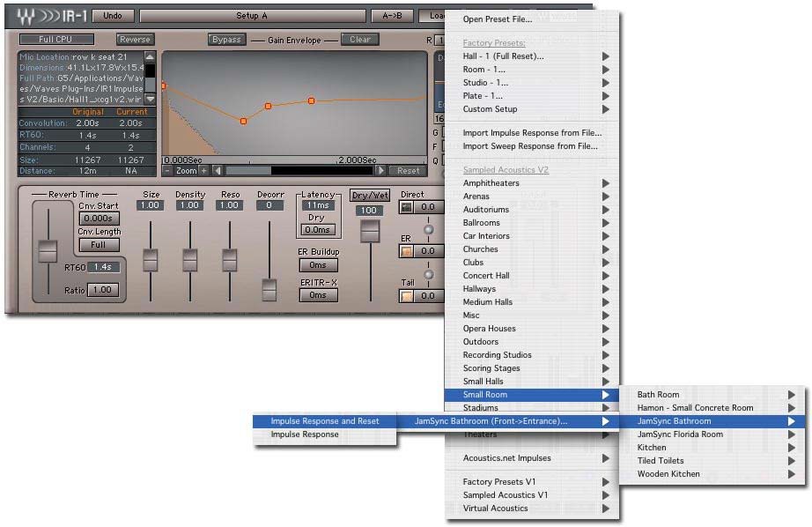Choose Impulse Response and Reset
Screen dimensions: 812x527
tap(325, 421)
